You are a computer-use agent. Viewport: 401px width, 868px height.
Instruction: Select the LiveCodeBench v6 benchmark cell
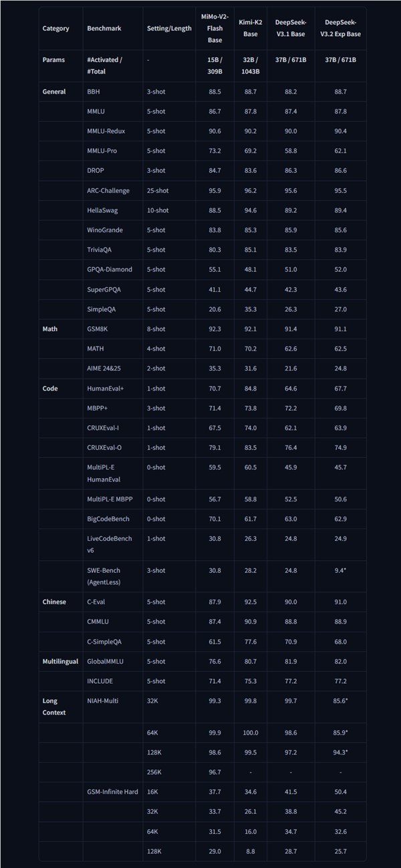coord(110,544)
